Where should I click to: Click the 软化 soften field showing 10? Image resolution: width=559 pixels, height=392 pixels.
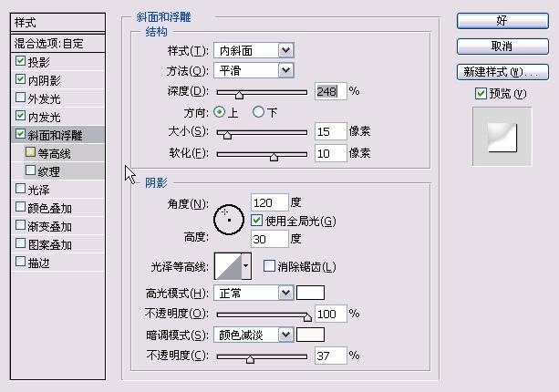point(330,153)
